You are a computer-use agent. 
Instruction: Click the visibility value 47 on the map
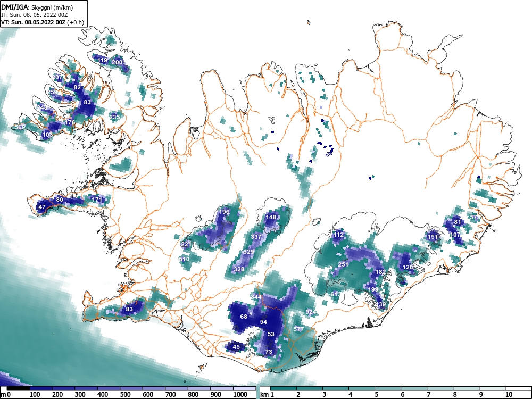[42, 207]
